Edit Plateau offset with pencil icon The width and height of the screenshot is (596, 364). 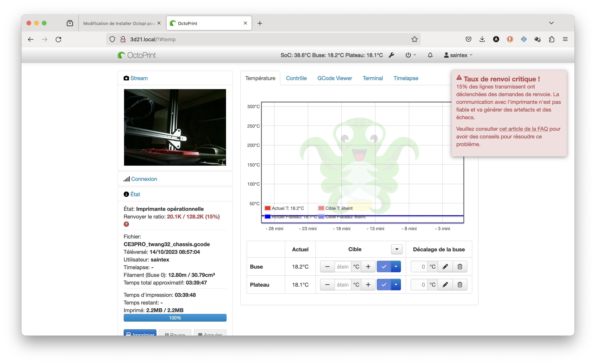tap(445, 285)
